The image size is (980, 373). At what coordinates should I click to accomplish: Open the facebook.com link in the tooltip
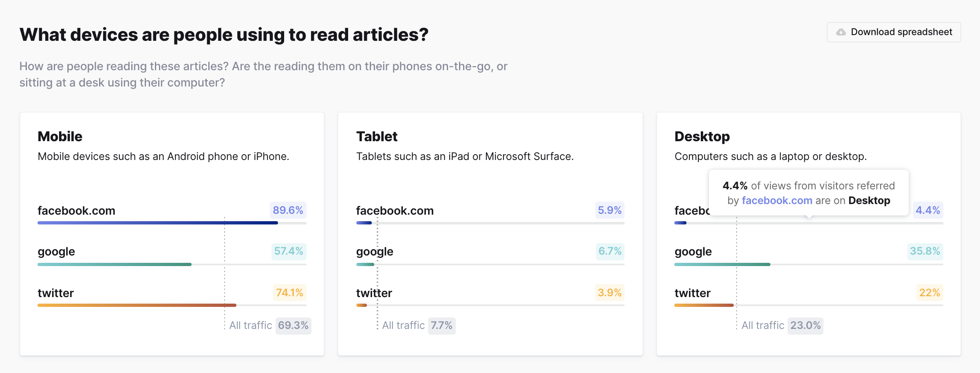(x=777, y=200)
